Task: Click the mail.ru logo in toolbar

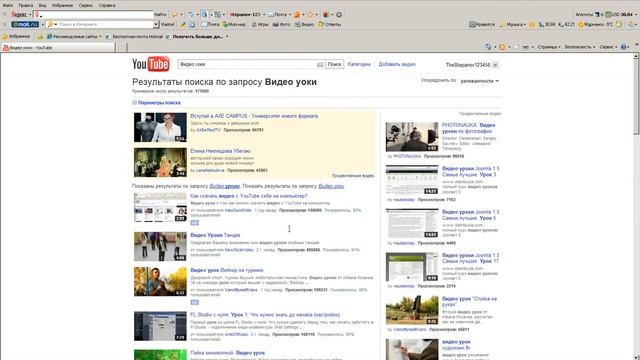Action: point(25,24)
